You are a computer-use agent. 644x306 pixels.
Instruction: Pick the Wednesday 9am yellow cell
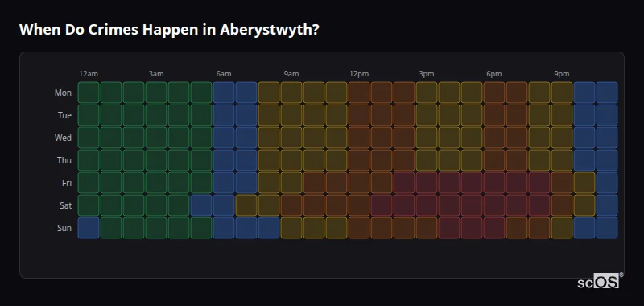click(x=291, y=138)
